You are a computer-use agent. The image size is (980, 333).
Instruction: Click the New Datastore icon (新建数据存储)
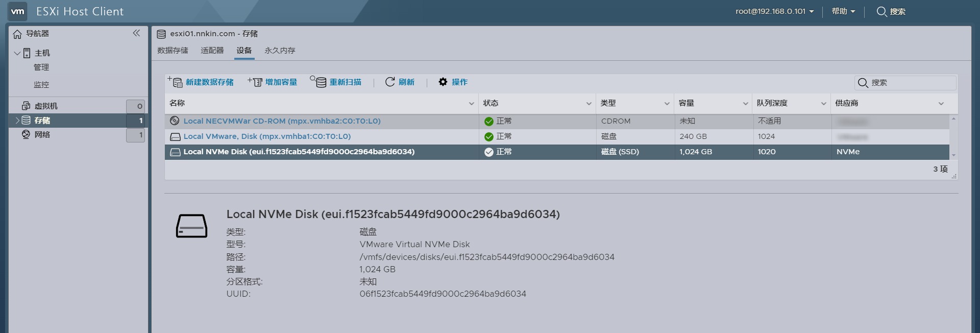(175, 82)
